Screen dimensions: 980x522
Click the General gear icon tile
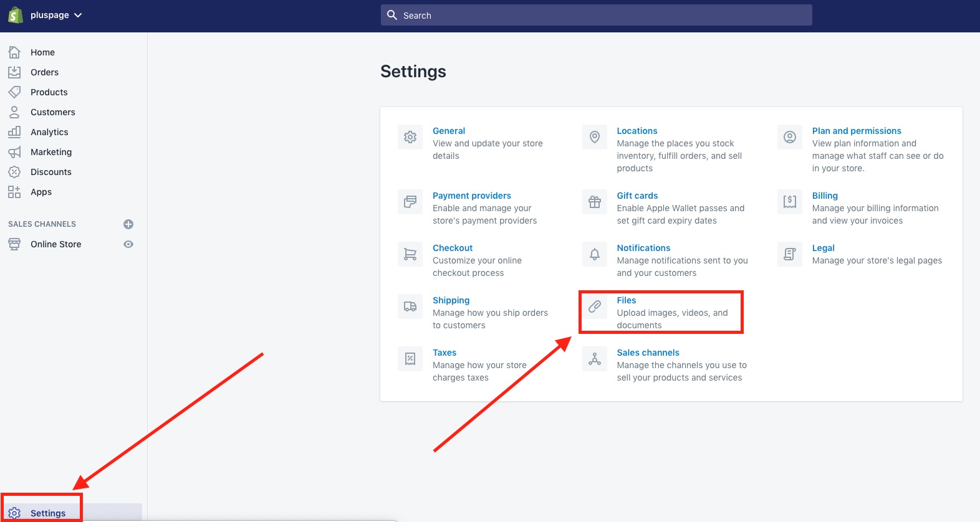point(410,137)
